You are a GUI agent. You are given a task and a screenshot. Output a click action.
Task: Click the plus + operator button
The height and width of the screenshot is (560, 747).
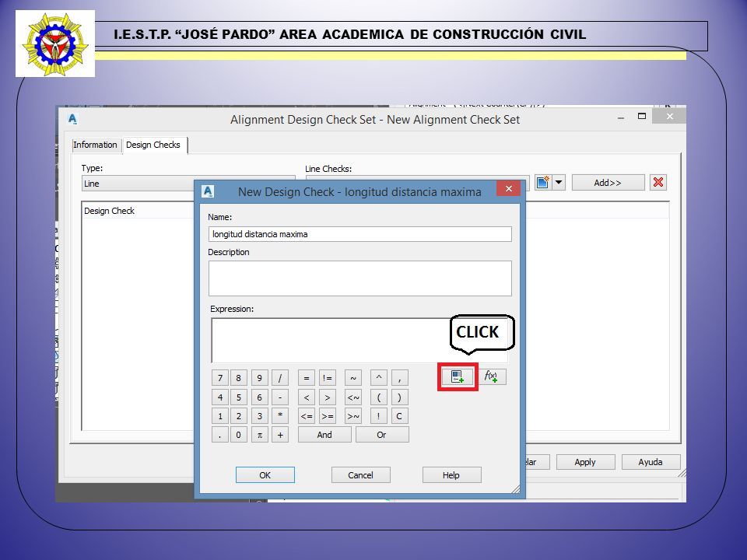click(280, 435)
